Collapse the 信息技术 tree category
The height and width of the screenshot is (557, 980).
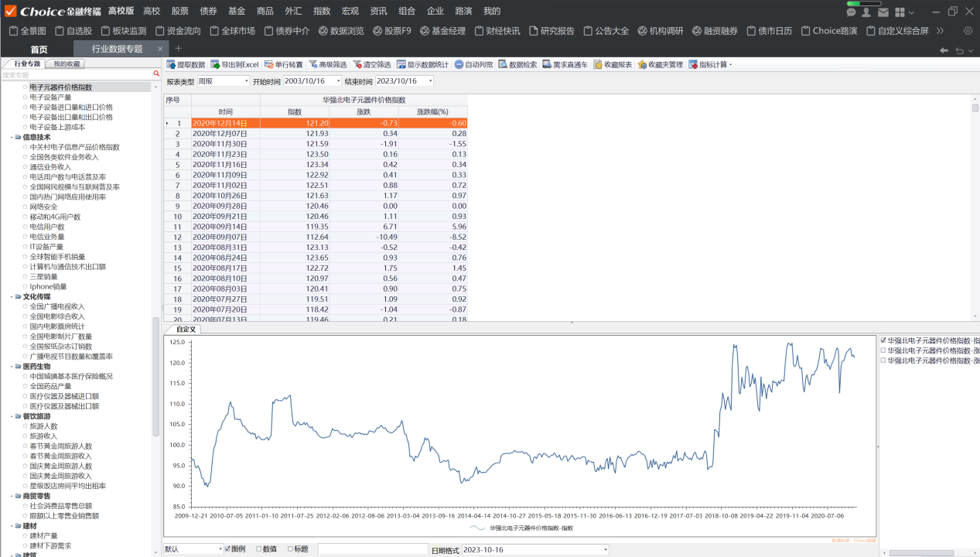(x=12, y=137)
